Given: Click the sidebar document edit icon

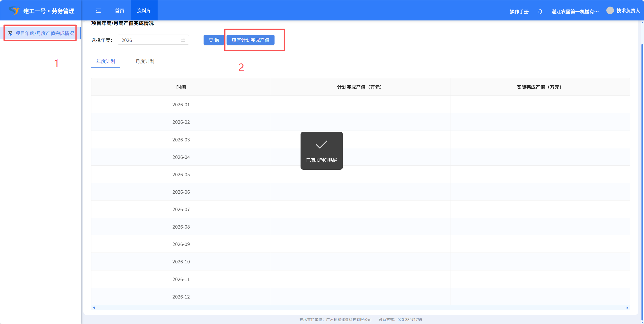Looking at the screenshot, I should point(10,33).
